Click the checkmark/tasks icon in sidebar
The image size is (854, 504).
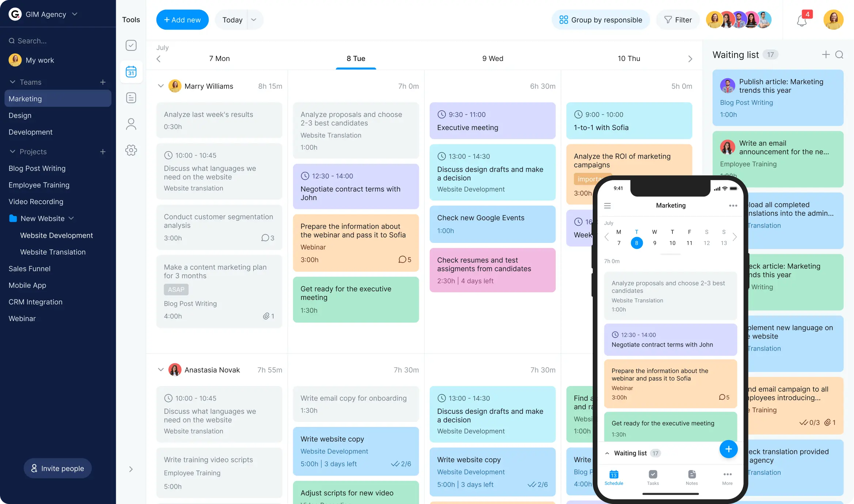131,46
